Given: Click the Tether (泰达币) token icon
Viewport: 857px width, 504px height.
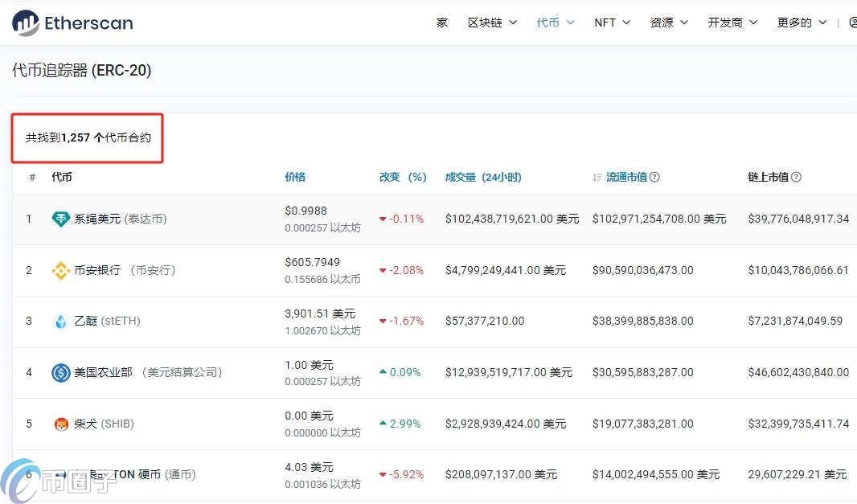Looking at the screenshot, I should (59, 218).
